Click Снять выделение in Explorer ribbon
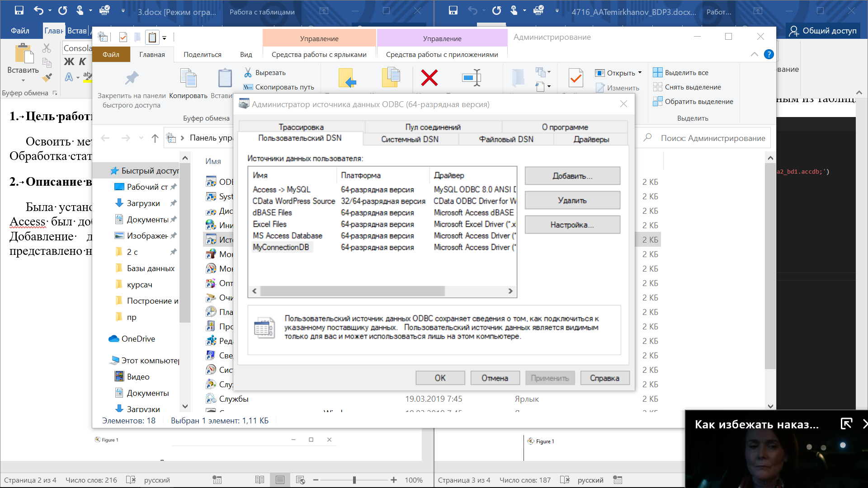Viewport: 868px width, 488px height. click(x=687, y=87)
